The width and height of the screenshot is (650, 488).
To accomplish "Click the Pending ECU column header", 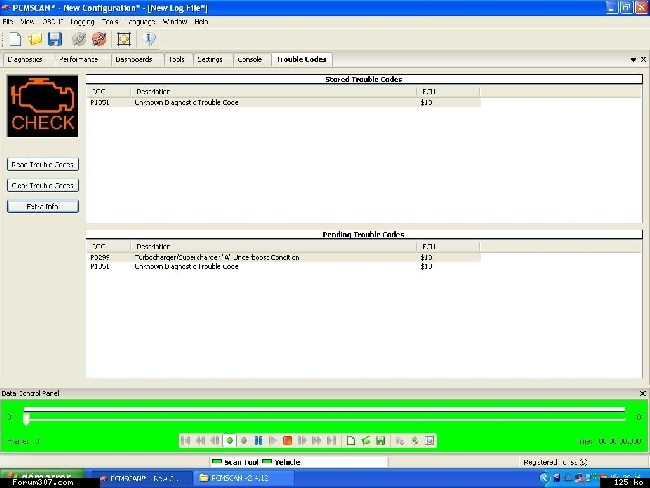I will pos(449,246).
